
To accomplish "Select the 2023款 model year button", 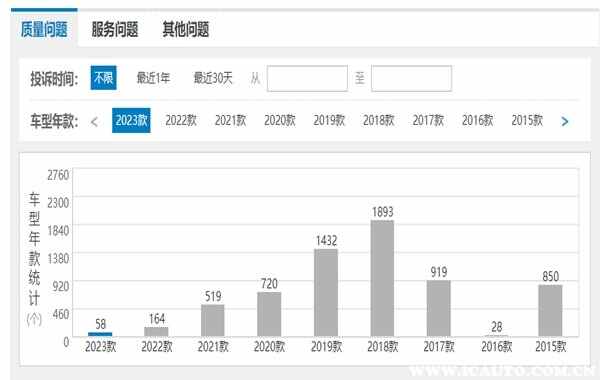I will (131, 121).
